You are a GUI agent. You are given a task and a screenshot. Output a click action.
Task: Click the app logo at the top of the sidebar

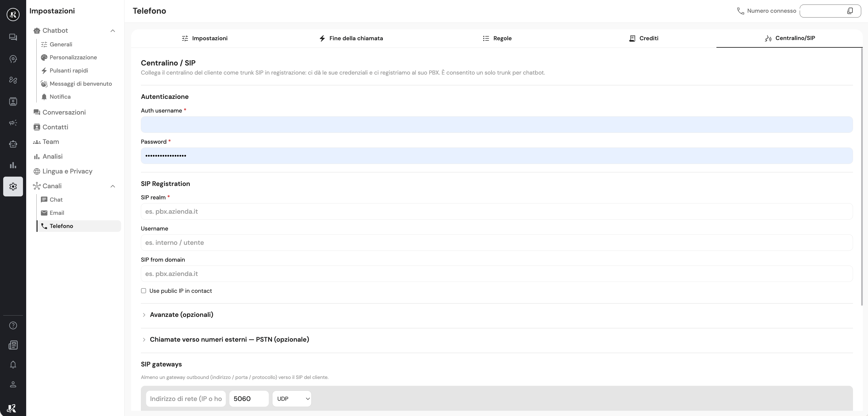click(x=13, y=15)
